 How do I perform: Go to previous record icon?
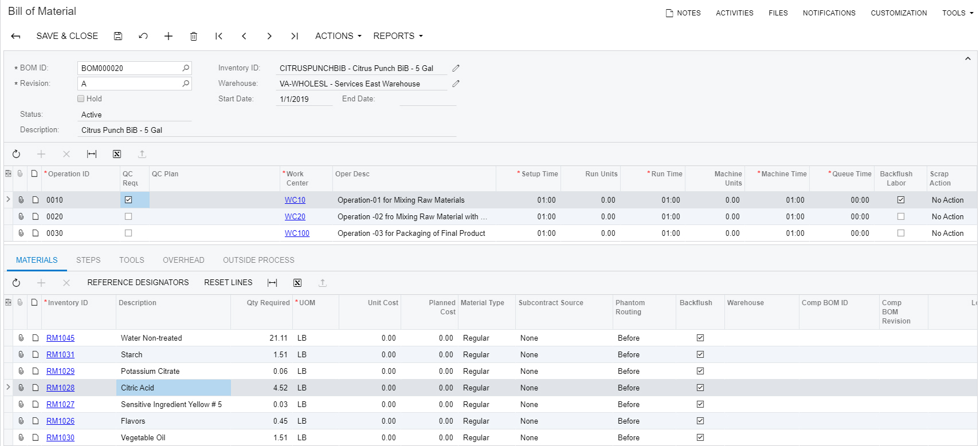click(x=244, y=36)
